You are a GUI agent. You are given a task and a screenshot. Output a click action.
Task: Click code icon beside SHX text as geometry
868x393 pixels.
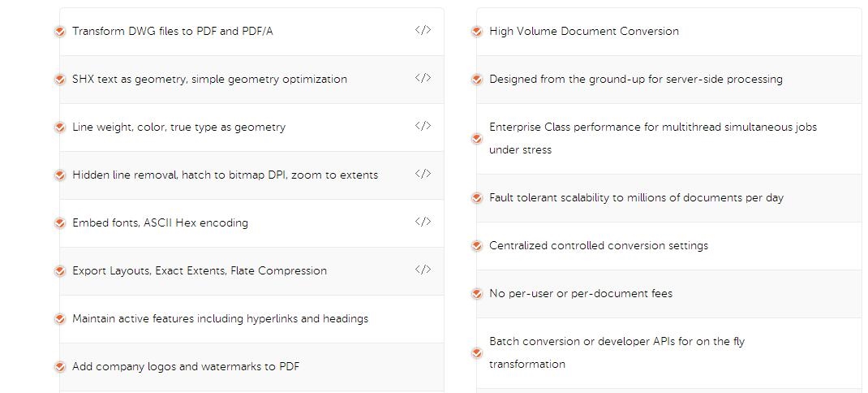click(x=423, y=78)
